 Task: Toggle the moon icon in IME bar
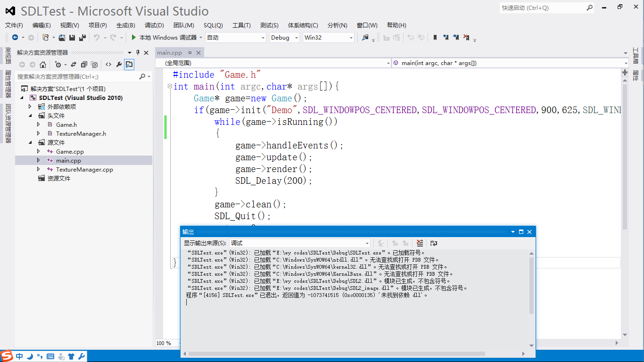click(30, 356)
